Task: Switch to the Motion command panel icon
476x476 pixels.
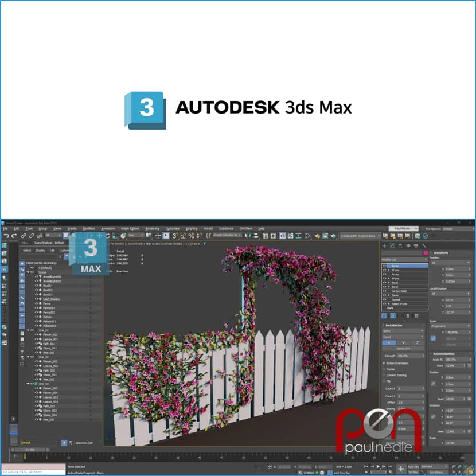Action: [408, 245]
